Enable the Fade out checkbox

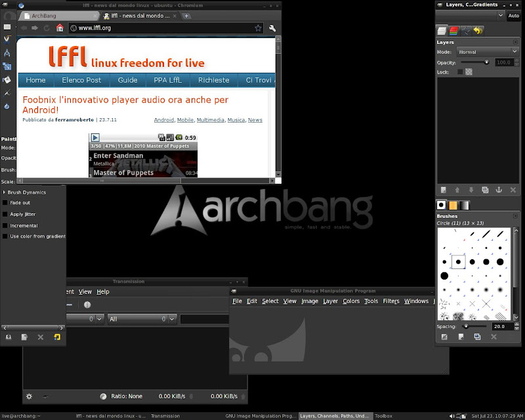[x=5, y=203]
